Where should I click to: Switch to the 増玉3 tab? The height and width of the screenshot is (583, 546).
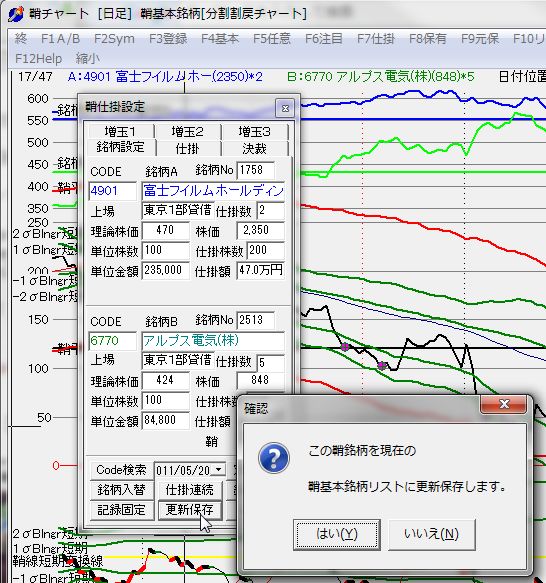pos(254,132)
